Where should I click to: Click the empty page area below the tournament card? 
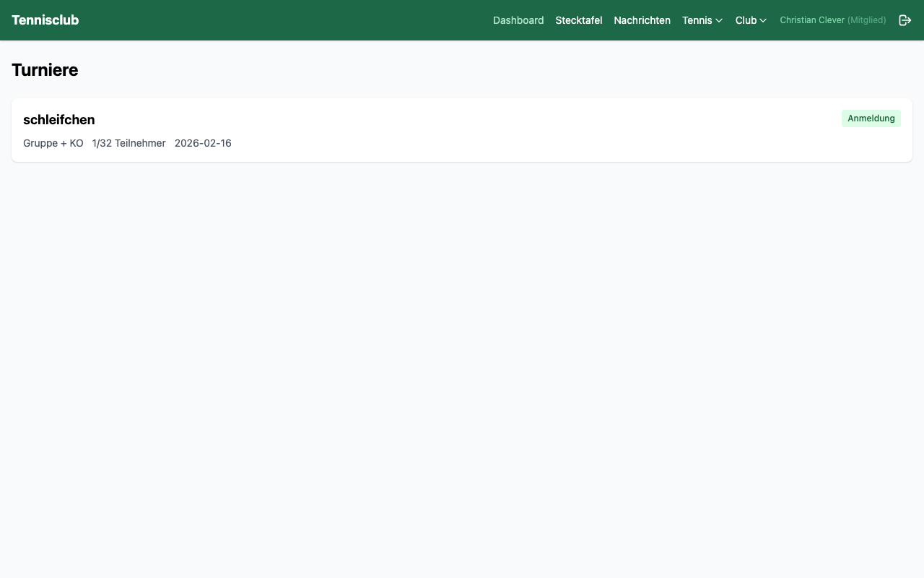[462, 361]
